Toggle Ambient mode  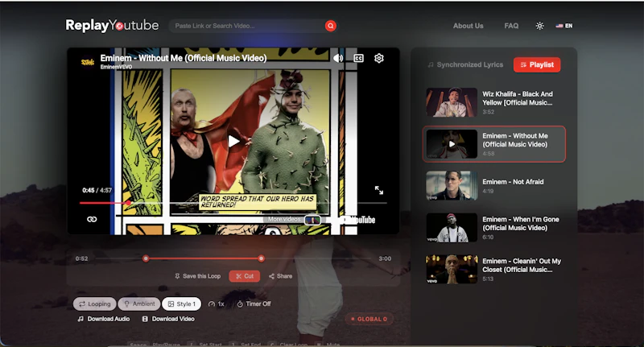click(x=139, y=304)
